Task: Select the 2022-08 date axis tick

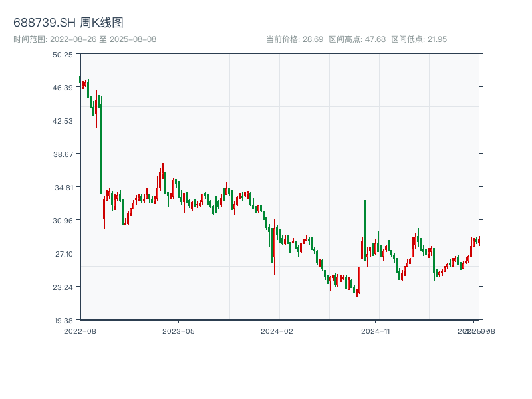Action: (80, 331)
